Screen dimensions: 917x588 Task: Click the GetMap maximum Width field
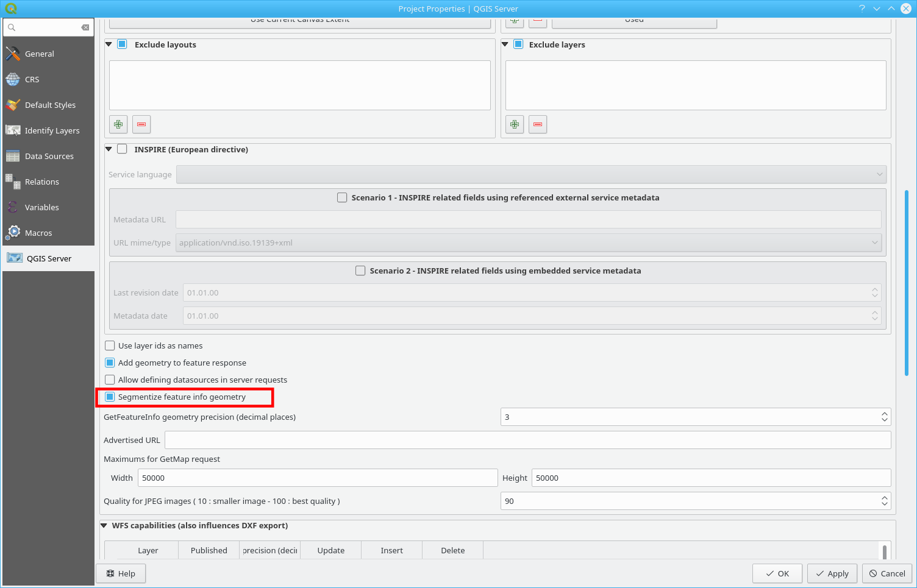click(318, 478)
